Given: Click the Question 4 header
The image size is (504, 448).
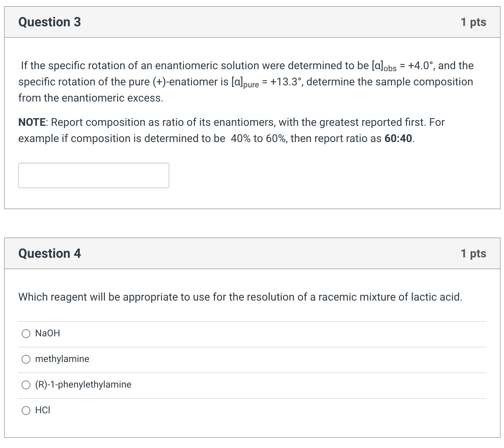Looking at the screenshot, I should tap(49, 253).
